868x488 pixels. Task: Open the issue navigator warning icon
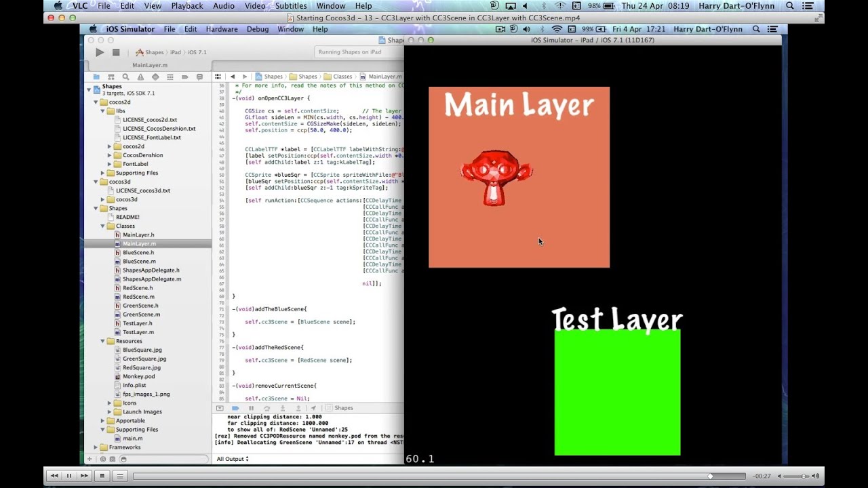[140, 77]
